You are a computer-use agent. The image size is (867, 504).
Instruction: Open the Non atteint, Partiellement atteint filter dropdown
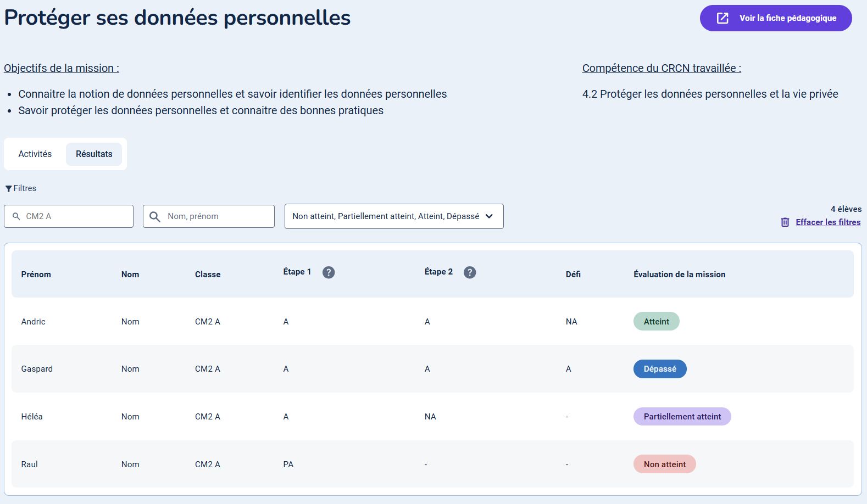(394, 216)
